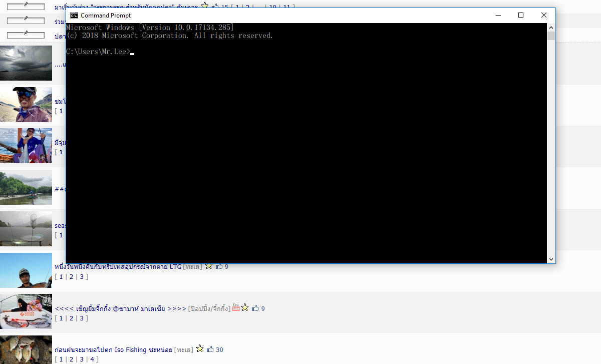The height and width of the screenshot is (364, 601).
Task: Click the Command Prompt scrollbar up arrow
Action: coord(551,28)
